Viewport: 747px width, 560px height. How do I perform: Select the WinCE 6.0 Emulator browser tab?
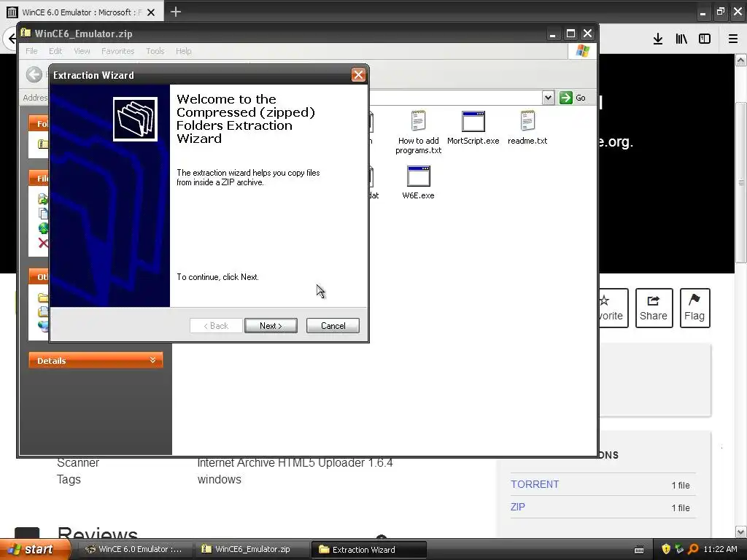[82, 12]
